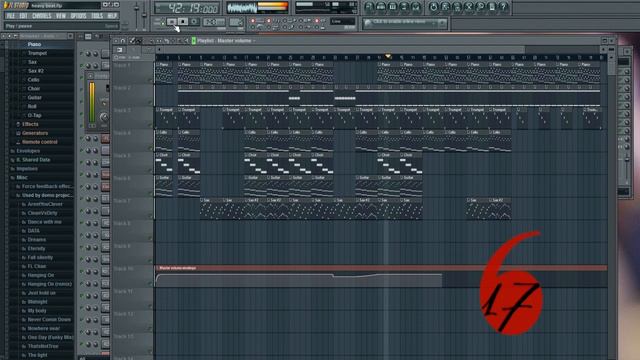Open Playlist Master volume title dropdown

(227, 41)
